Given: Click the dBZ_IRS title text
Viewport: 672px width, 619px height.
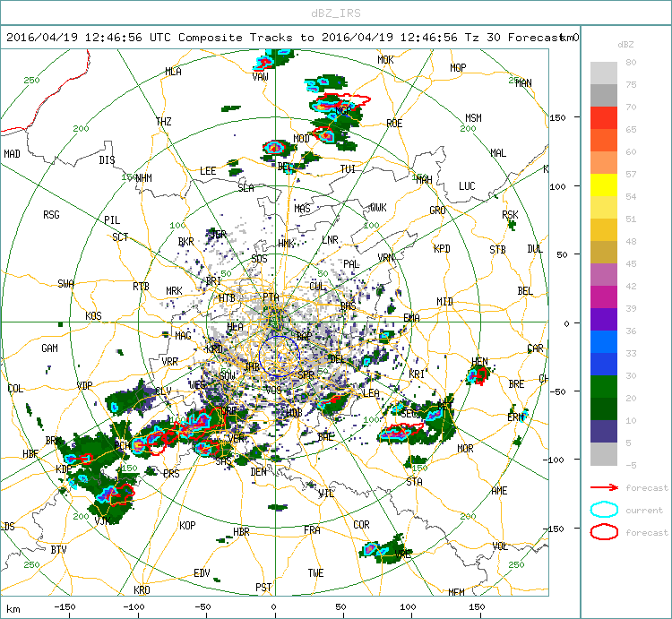Looking at the screenshot, I should (x=336, y=13).
